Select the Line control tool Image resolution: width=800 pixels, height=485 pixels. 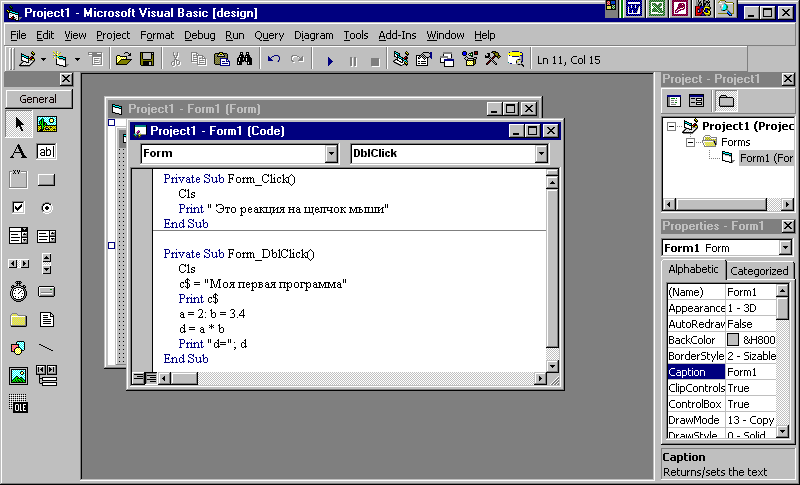tap(46, 348)
